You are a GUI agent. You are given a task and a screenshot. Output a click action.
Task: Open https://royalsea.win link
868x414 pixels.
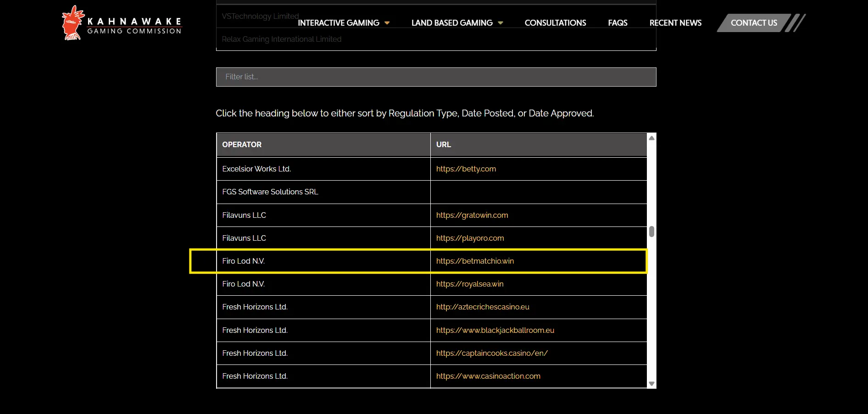(x=470, y=284)
